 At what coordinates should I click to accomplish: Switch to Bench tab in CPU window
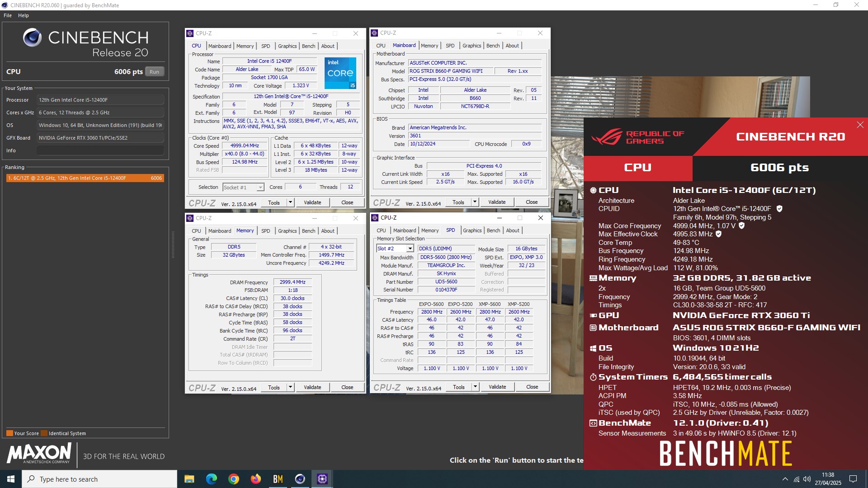tap(309, 46)
